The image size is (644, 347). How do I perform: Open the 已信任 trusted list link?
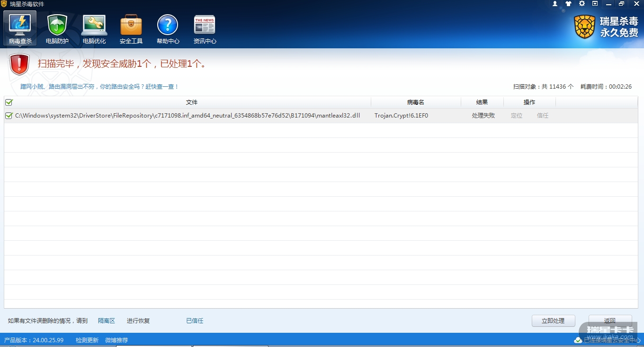[x=195, y=321]
